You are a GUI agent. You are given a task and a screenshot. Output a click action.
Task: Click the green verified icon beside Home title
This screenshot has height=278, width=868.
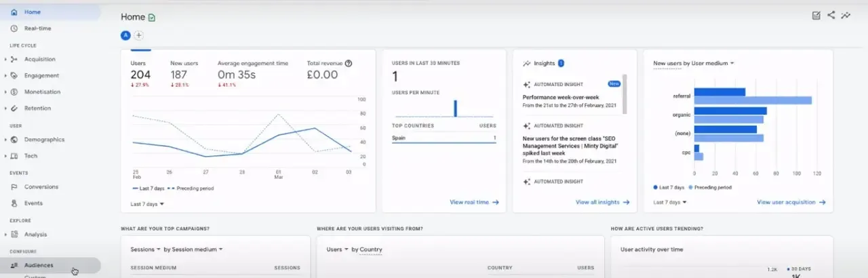click(152, 18)
